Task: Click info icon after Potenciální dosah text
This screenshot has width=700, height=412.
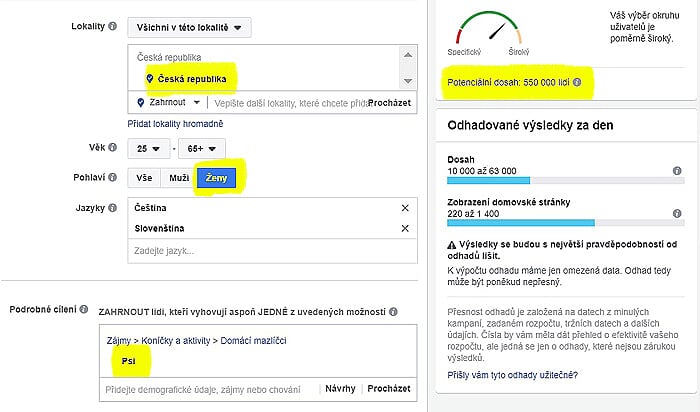Action: click(577, 82)
